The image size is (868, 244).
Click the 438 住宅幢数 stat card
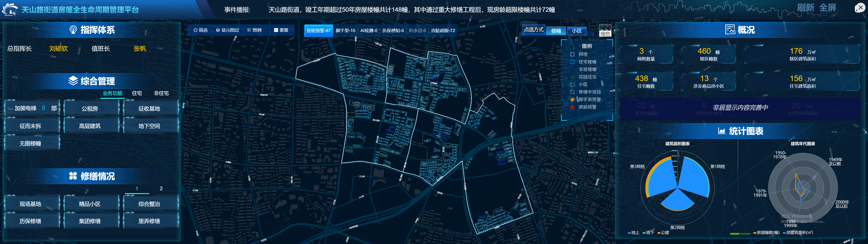coord(646,81)
